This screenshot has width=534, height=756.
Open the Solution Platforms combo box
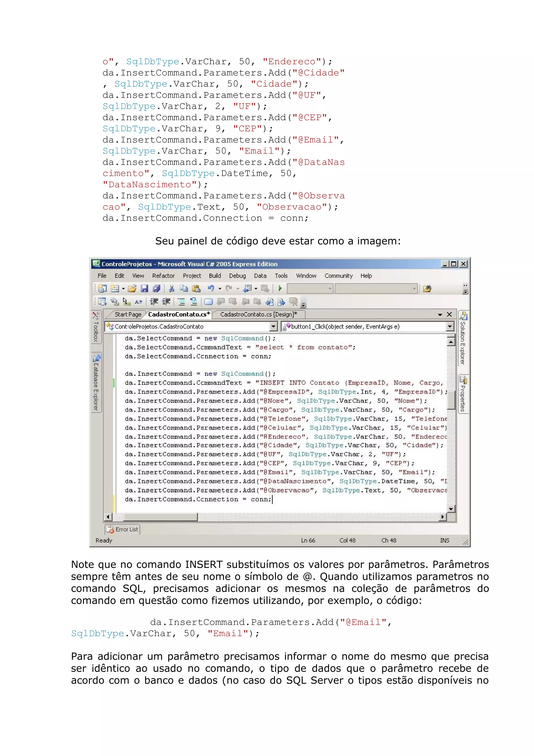pyautogui.click(x=376, y=289)
